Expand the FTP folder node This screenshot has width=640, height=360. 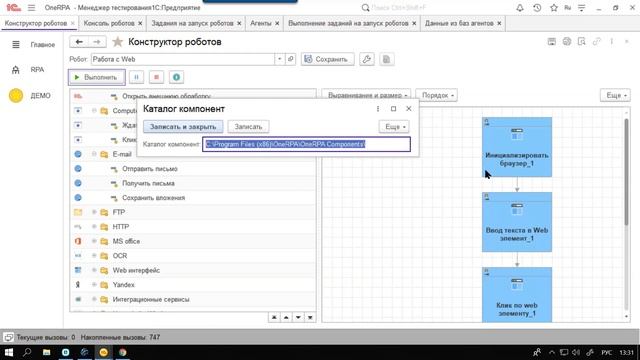tap(94, 212)
